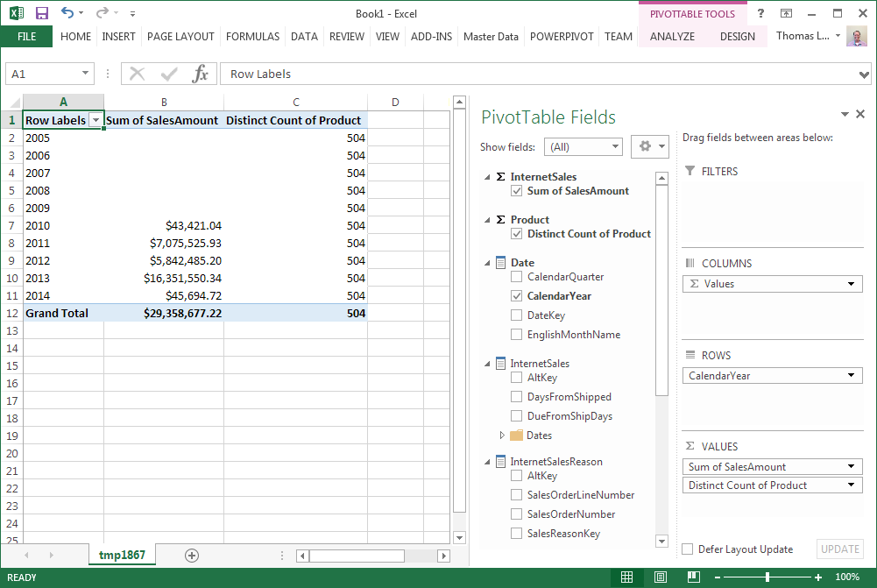877x588 pixels.
Task: Click the Insert Function fx icon
Action: point(201,74)
